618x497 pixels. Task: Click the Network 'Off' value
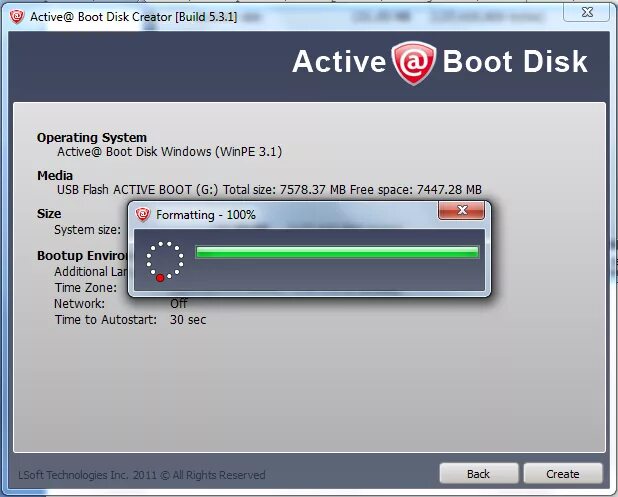point(179,303)
